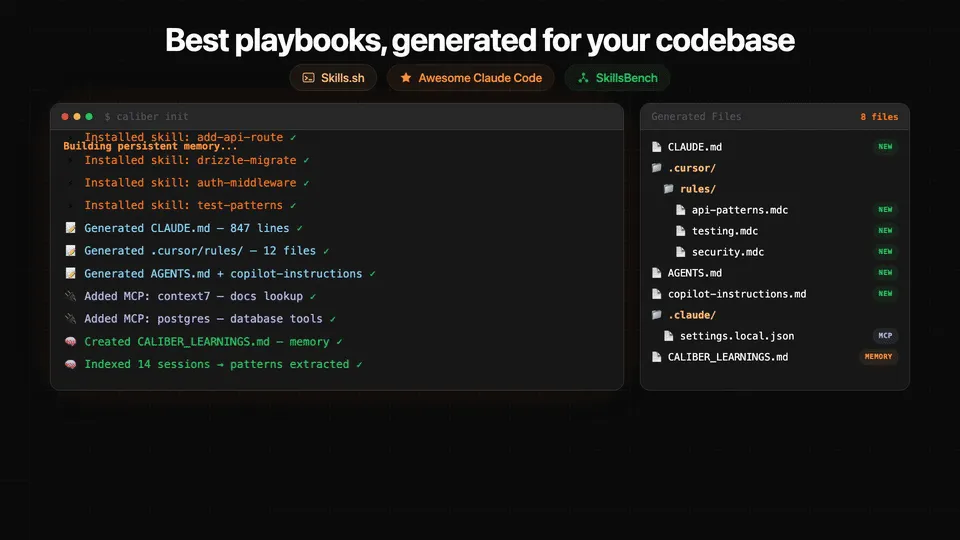Select settings.local.json file
Viewport: 960px width, 540px height.
coord(737,336)
